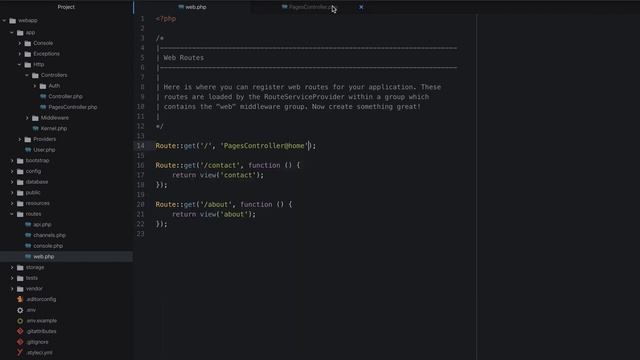Select the Project panel header
The width and height of the screenshot is (640, 360).
(66, 7)
